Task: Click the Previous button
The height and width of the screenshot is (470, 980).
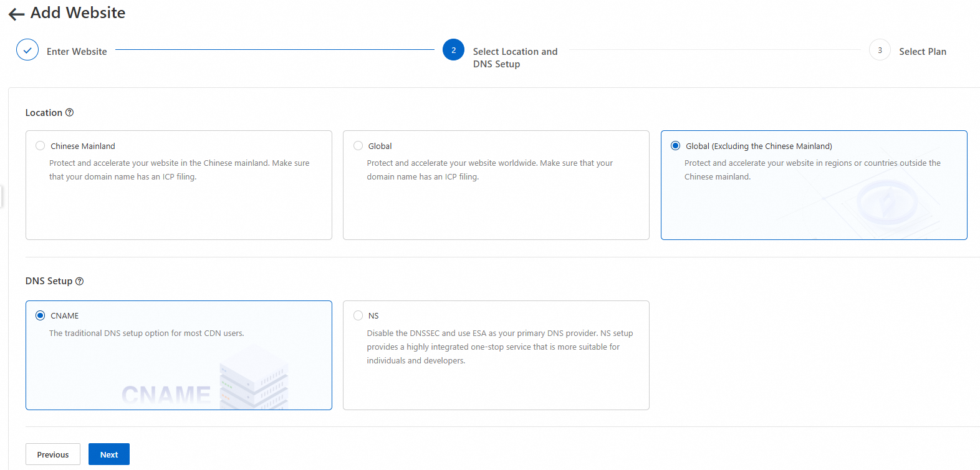Action: click(x=53, y=454)
